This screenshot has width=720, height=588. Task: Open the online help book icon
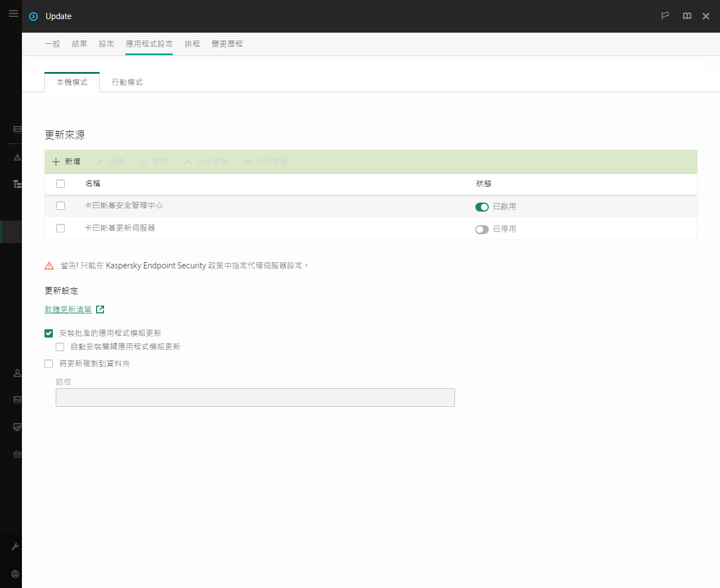click(x=687, y=16)
